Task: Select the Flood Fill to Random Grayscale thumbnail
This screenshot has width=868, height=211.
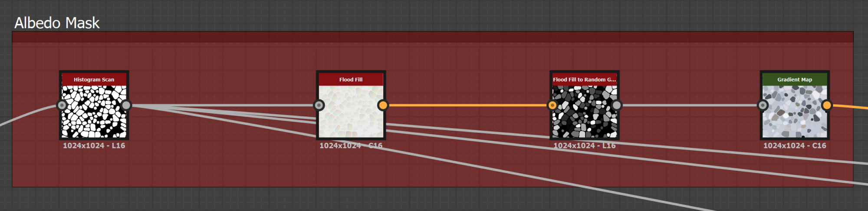Action: point(585,112)
